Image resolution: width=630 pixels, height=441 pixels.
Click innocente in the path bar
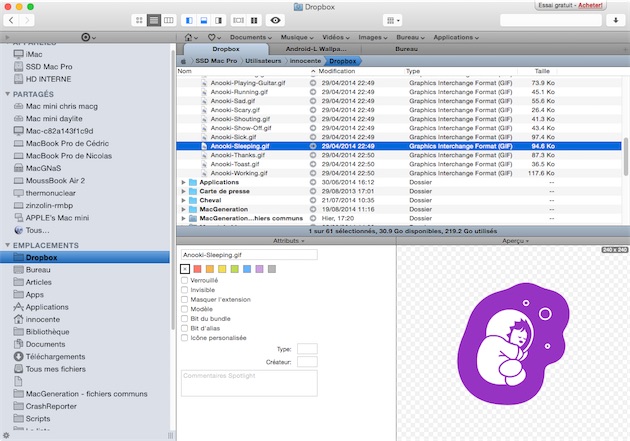(305, 61)
